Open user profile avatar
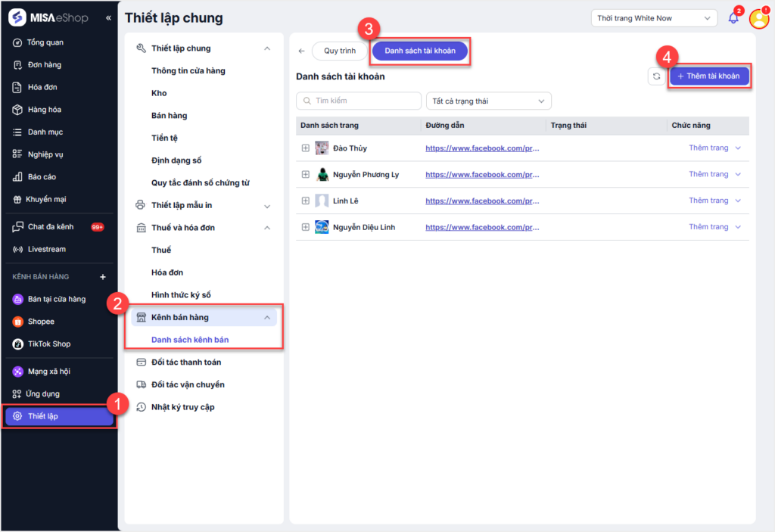 click(x=759, y=19)
